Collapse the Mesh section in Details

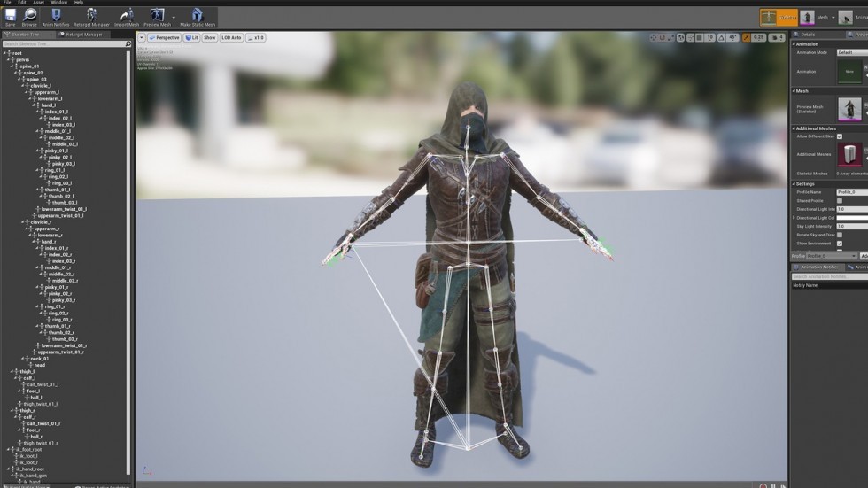(794, 90)
